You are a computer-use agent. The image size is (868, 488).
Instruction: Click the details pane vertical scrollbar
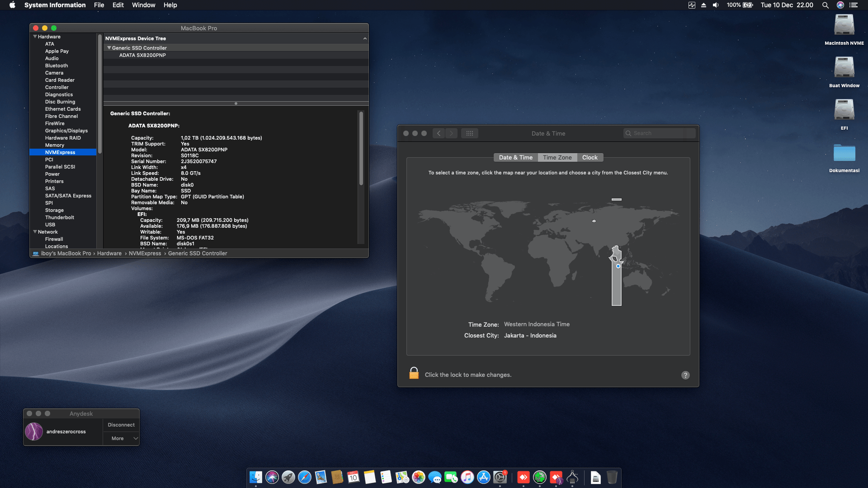(x=361, y=149)
